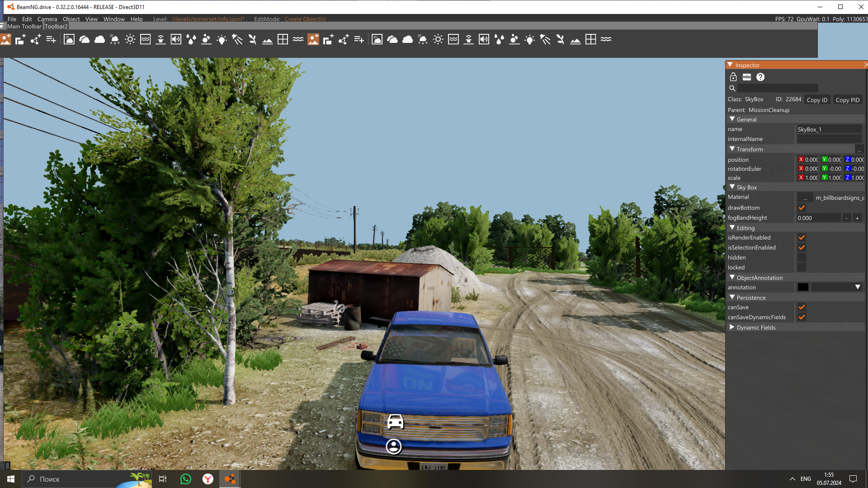
Task: Click the left toolbar group's add-list lines icon
Action: 51,40
